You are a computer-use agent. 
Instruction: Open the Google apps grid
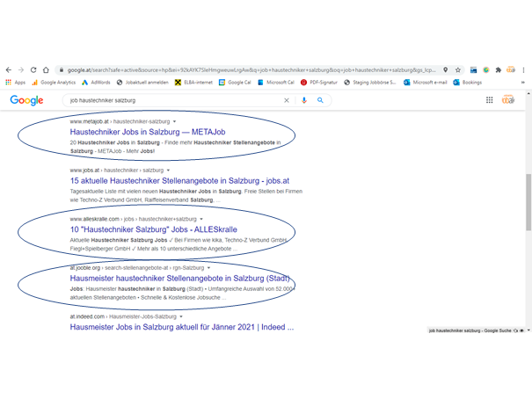pos(489,100)
